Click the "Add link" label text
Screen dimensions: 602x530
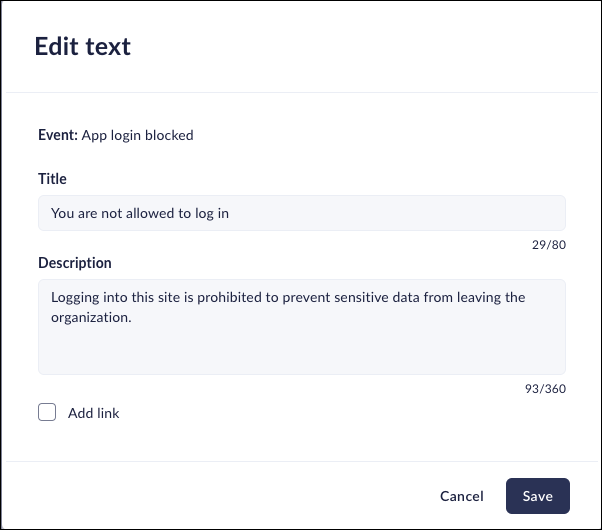click(94, 413)
